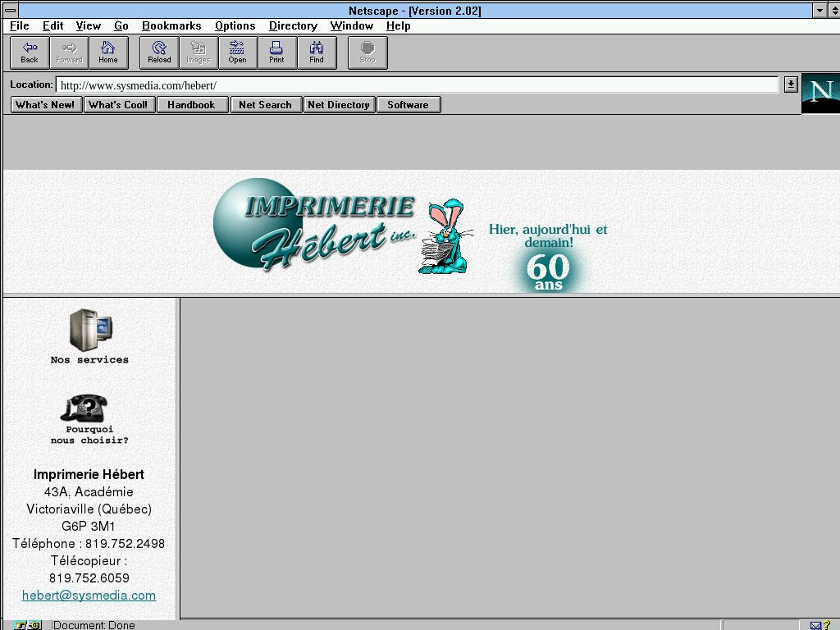840x630 pixels.
Task: Reload the current page
Action: [x=159, y=52]
